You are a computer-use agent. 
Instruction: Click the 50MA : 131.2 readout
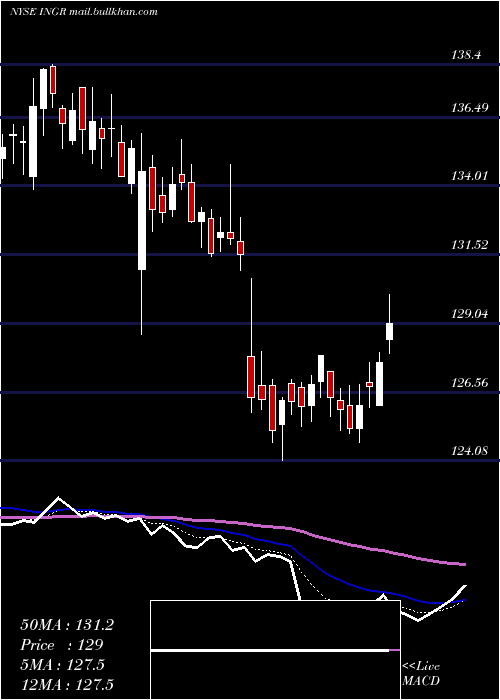(x=67, y=625)
